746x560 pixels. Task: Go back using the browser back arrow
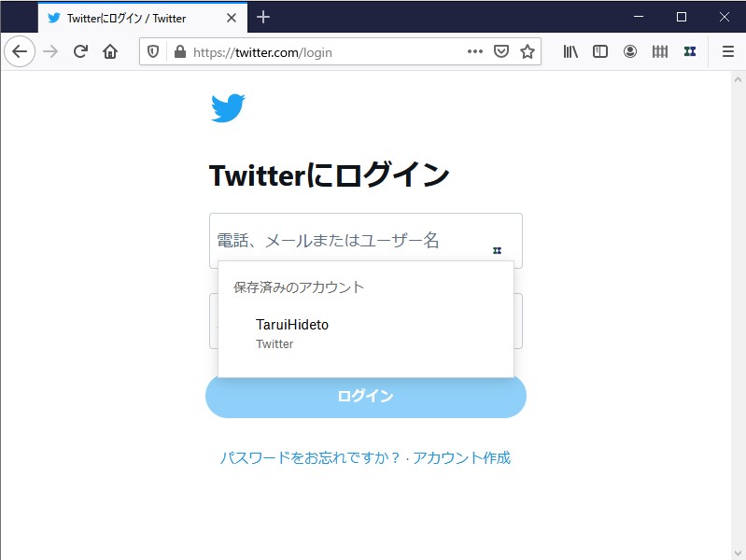coord(20,51)
